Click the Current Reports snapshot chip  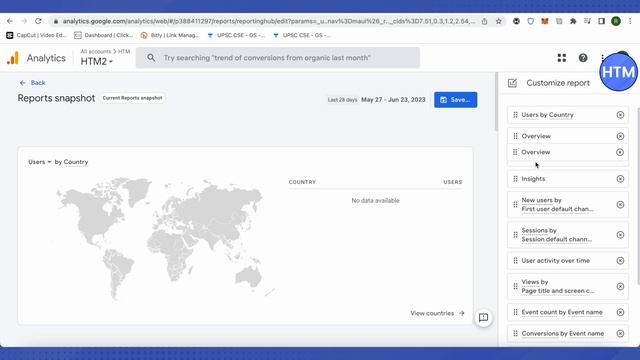(132, 98)
